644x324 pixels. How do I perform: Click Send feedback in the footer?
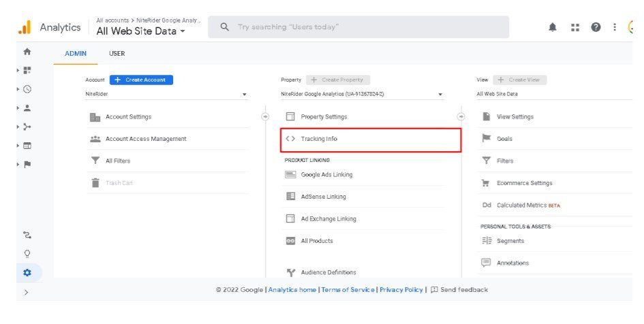[459, 289]
